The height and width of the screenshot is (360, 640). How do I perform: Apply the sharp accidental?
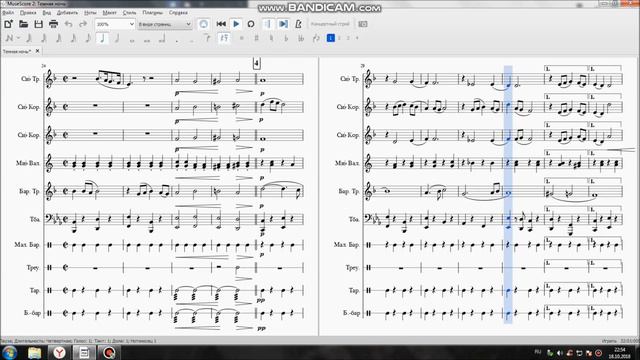(256, 38)
